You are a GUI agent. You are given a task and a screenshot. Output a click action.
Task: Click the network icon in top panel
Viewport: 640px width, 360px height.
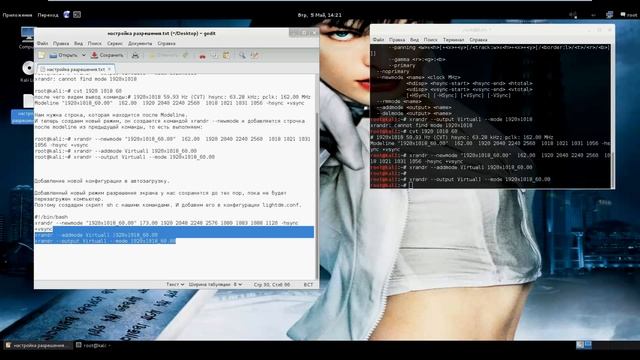(x=609, y=15)
